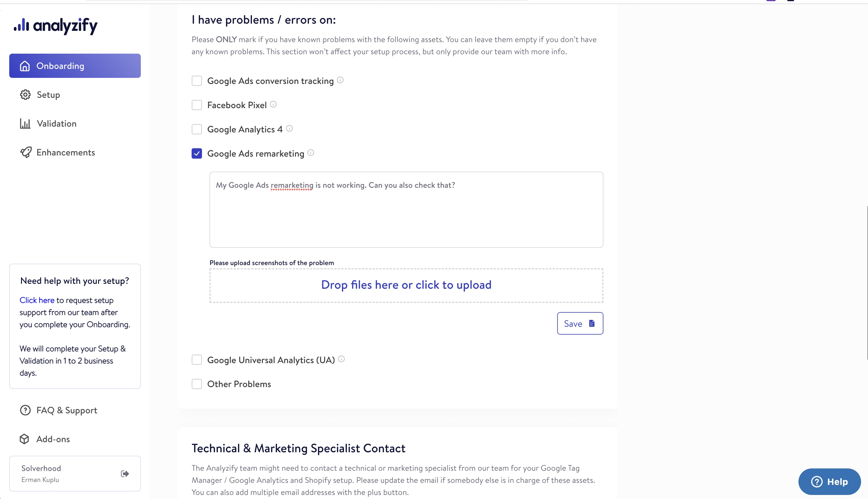
Task: Switch to the Setup section
Action: click(x=48, y=95)
